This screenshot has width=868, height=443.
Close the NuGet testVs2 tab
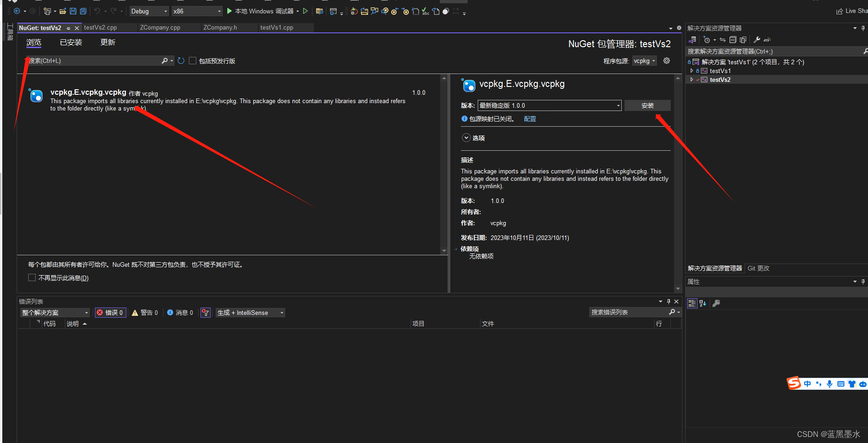(x=77, y=28)
